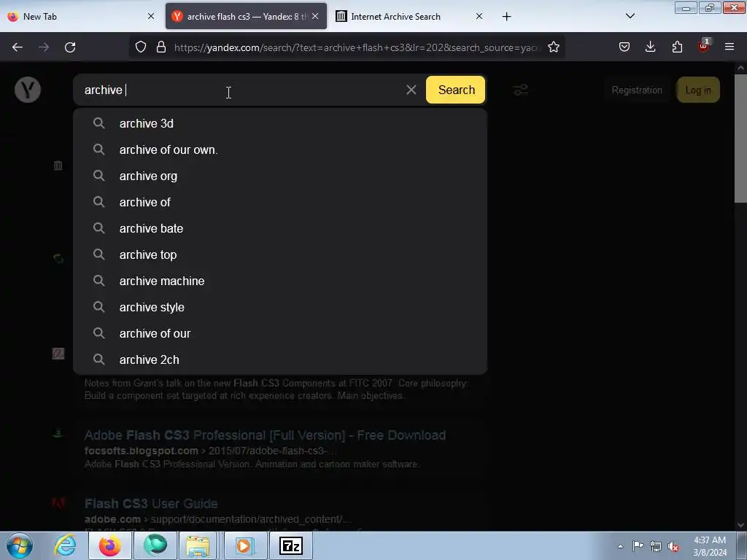Screen dimensions: 747x560
Task: Click the yellow Search button
Action: pyautogui.click(x=456, y=90)
